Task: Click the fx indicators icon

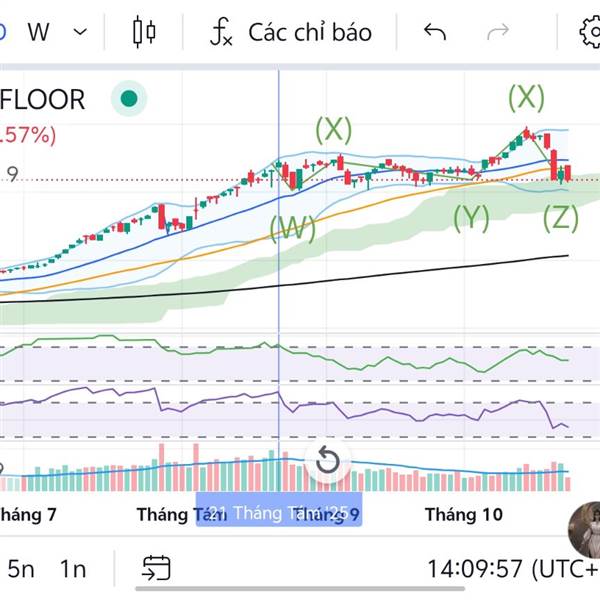Action: point(221,32)
